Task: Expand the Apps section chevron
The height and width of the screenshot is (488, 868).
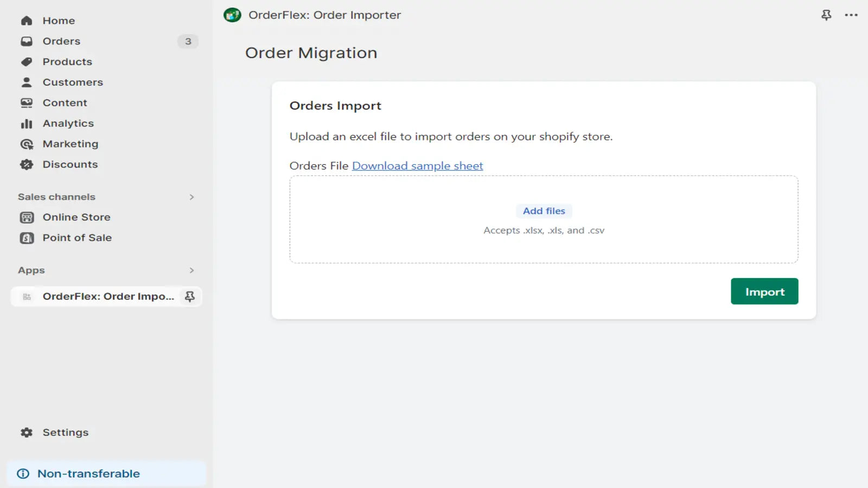Action: point(192,271)
